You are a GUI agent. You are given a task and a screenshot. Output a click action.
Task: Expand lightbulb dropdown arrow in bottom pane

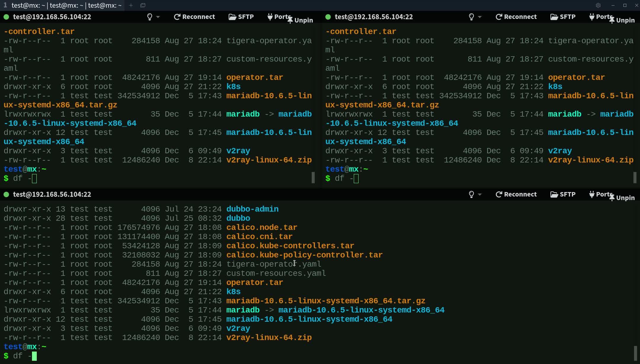480,194
